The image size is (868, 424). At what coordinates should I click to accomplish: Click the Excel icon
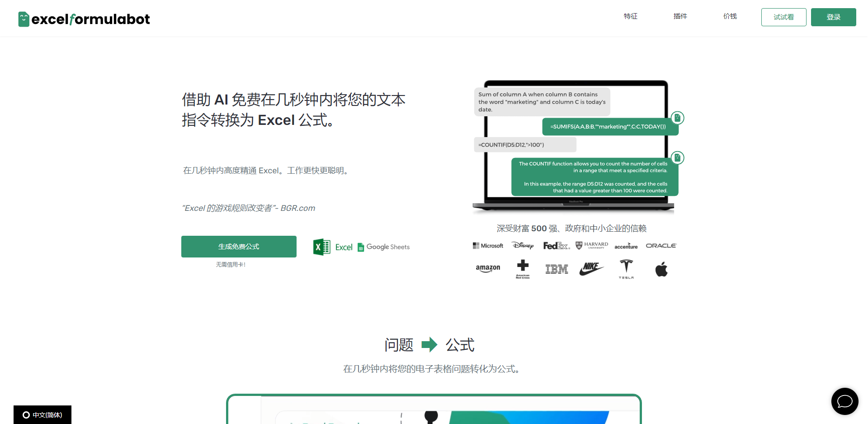coord(322,247)
